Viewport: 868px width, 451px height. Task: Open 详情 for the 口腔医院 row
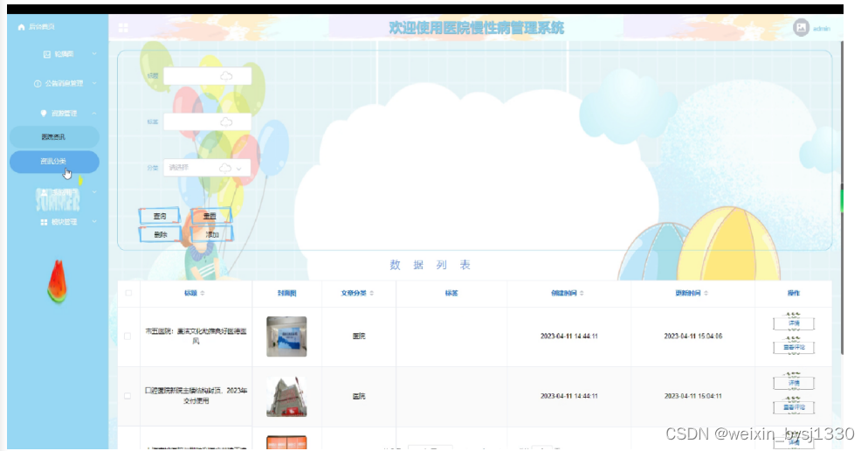pos(794,384)
